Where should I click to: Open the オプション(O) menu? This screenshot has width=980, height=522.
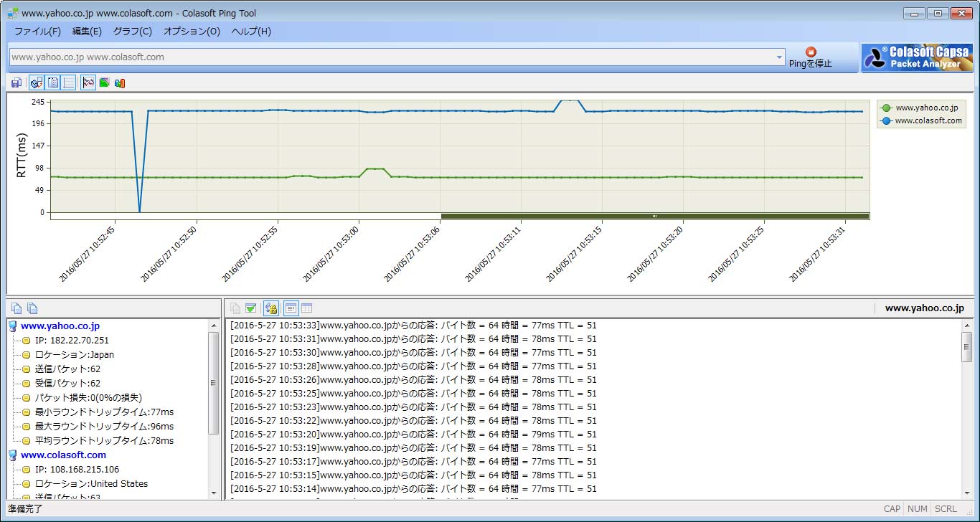pos(192,32)
